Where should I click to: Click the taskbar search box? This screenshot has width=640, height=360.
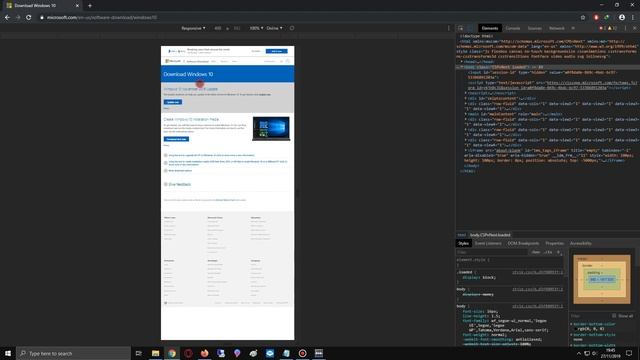(73, 353)
